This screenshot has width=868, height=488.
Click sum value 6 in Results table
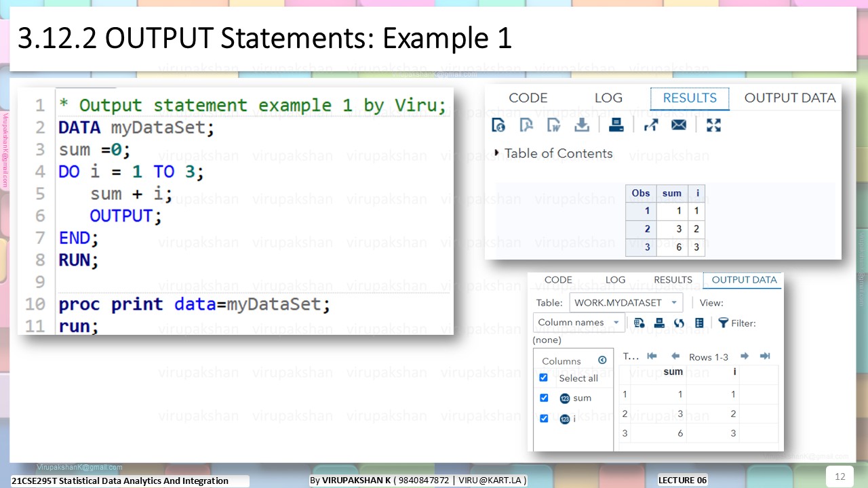click(x=672, y=247)
